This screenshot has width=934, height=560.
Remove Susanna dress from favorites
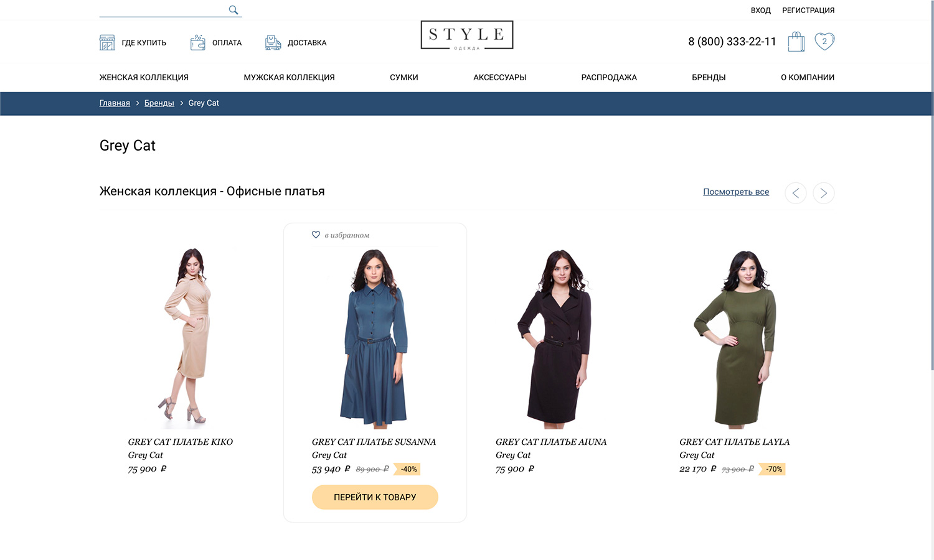click(316, 235)
